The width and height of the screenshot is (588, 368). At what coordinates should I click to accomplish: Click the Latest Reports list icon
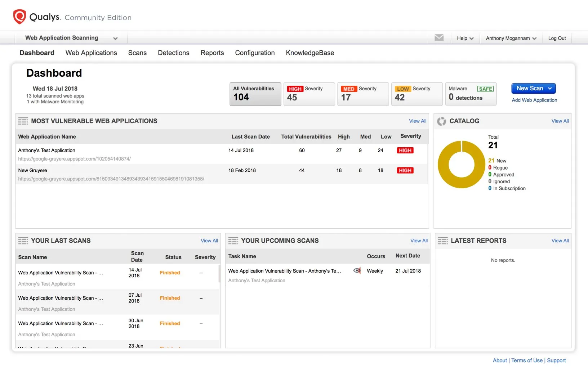click(443, 241)
